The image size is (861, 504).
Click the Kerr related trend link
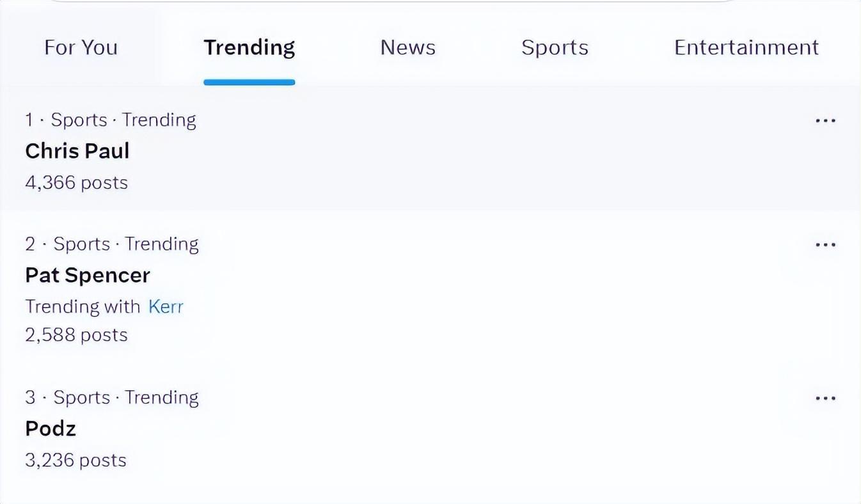pos(166,306)
